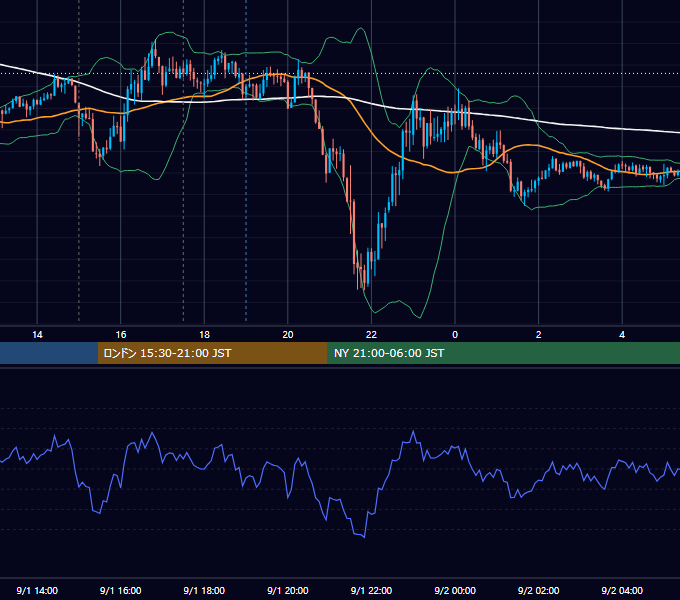Image resolution: width=680 pixels, height=600 pixels.
Task: Click the blue session bar left of ロンドン
Action: pyautogui.click(x=49, y=353)
